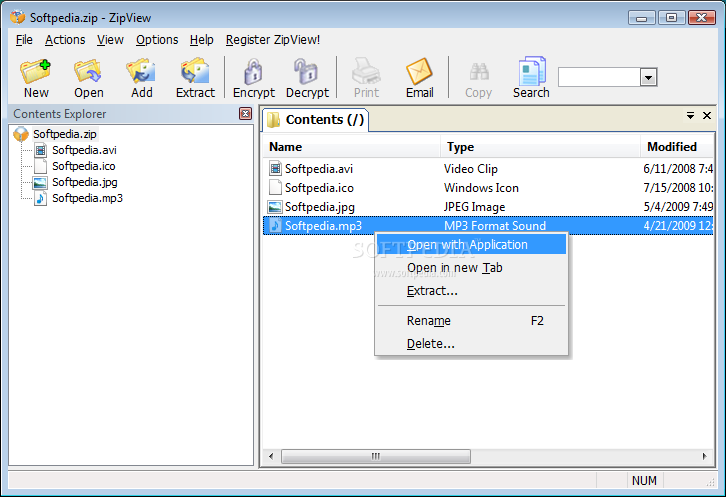Click the Softpedia.jpg picture icon in tree

click(x=40, y=182)
